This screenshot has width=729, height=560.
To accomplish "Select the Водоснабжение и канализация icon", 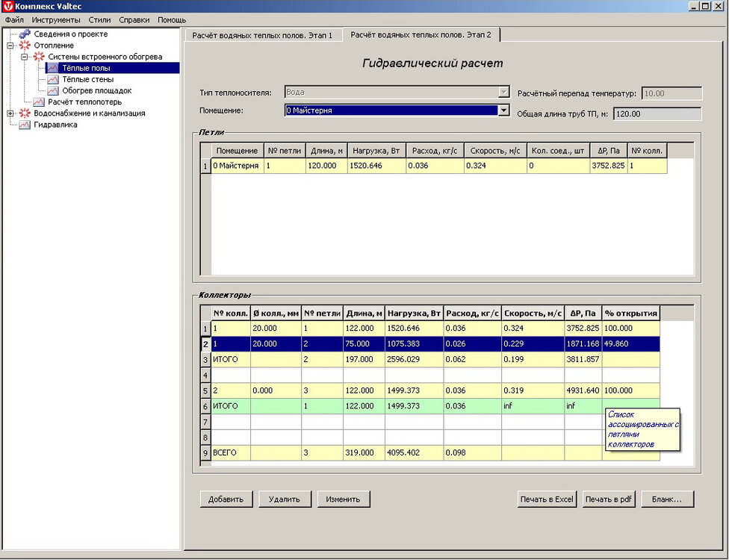I will pyautogui.click(x=25, y=113).
